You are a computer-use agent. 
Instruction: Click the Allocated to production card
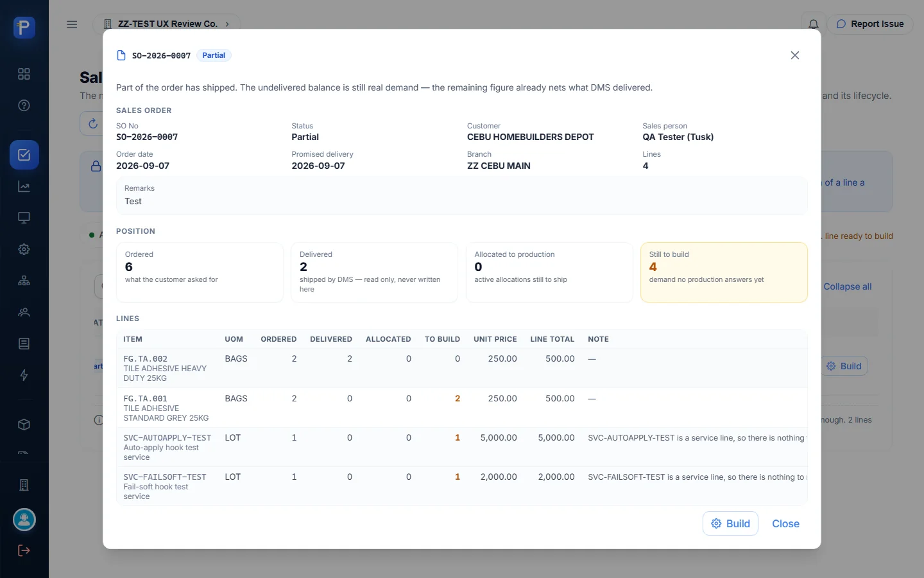pyautogui.click(x=549, y=272)
